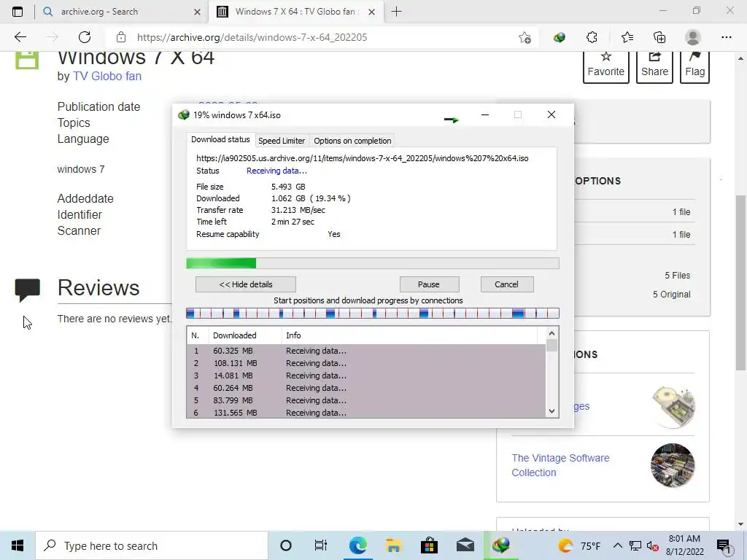The width and height of the screenshot is (747, 560).
Task: Select connection 4 row 60.264 MB
Action: [366, 388]
